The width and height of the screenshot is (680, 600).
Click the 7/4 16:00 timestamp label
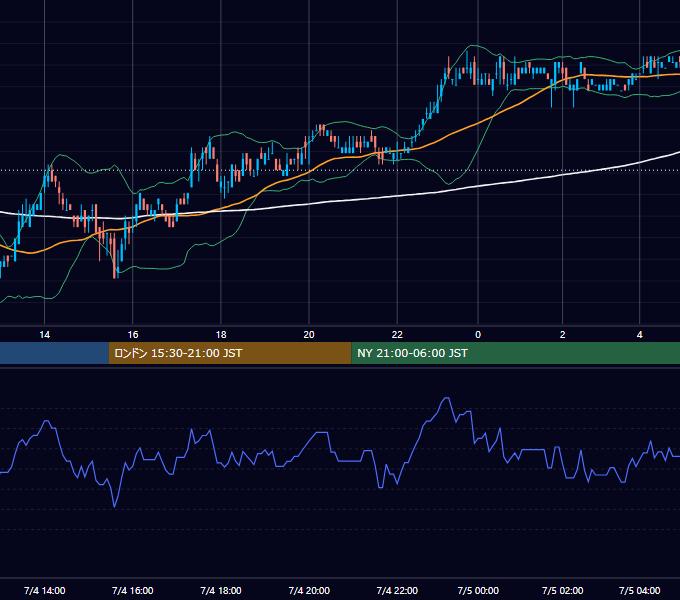tap(133, 590)
